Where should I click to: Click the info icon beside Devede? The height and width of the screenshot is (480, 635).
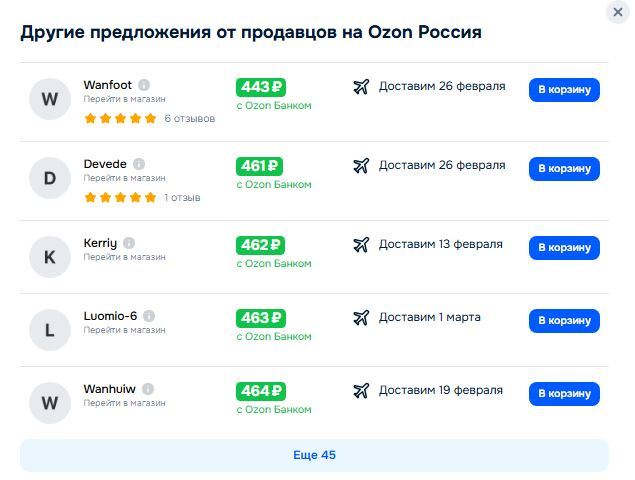[x=139, y=164]
